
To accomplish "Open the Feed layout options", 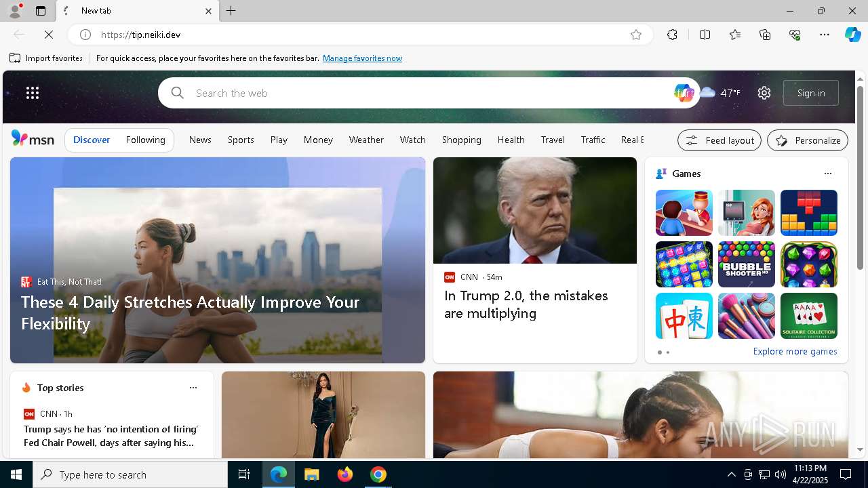I will click(719, 140).
